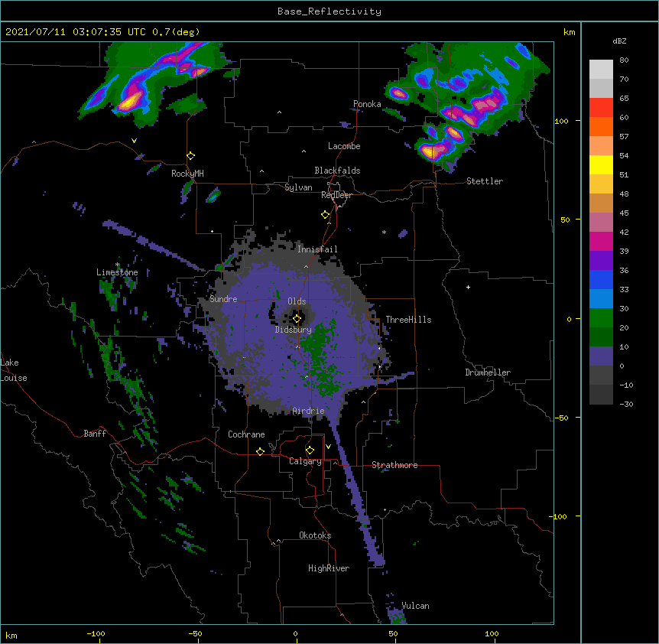This screenshot has height=644, width=659.
Task: Select the Airdrie label
Action: click(308, 411)
